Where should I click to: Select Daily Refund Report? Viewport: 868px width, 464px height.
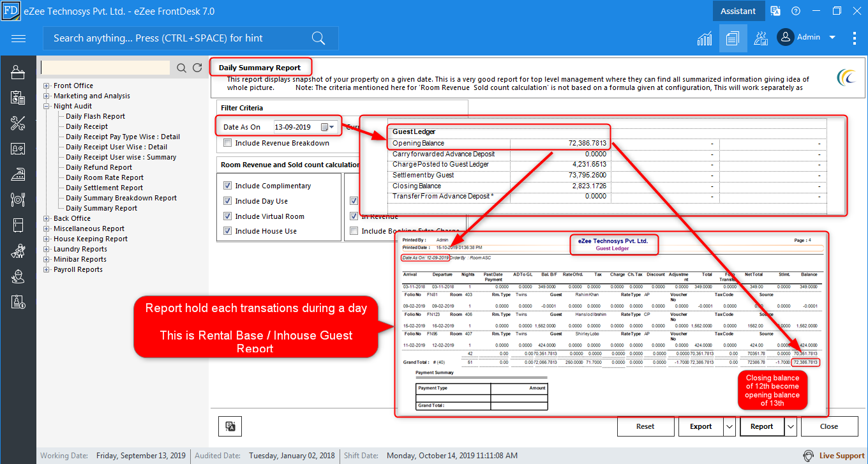coord(99,167)
